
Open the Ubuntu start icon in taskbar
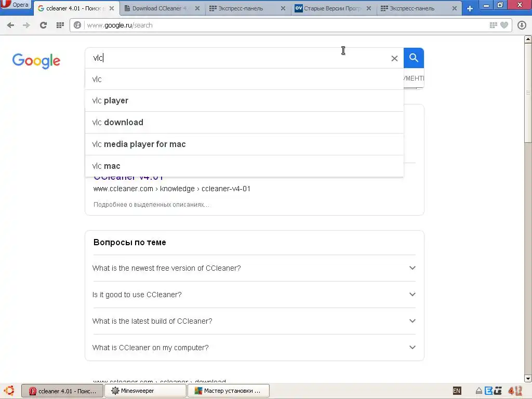click(9, 391)
